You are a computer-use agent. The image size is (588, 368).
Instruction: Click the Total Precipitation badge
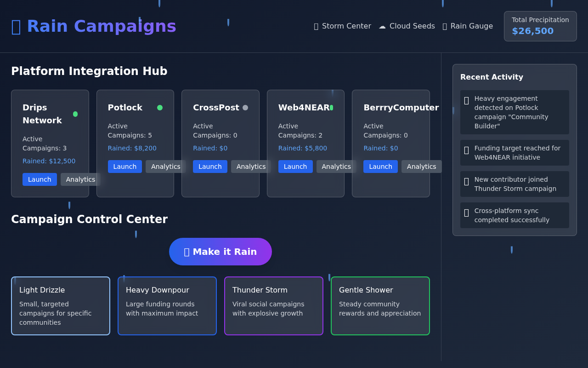tap(540, 26)
